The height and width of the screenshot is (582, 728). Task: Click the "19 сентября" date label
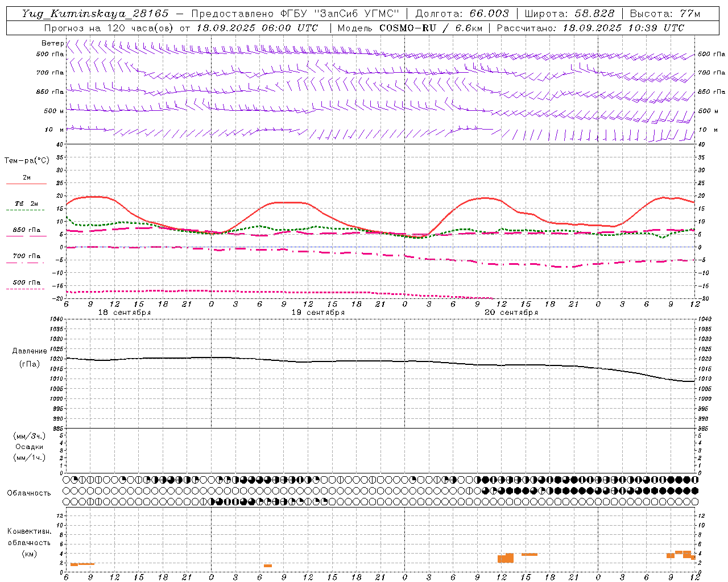coord(318,313)
